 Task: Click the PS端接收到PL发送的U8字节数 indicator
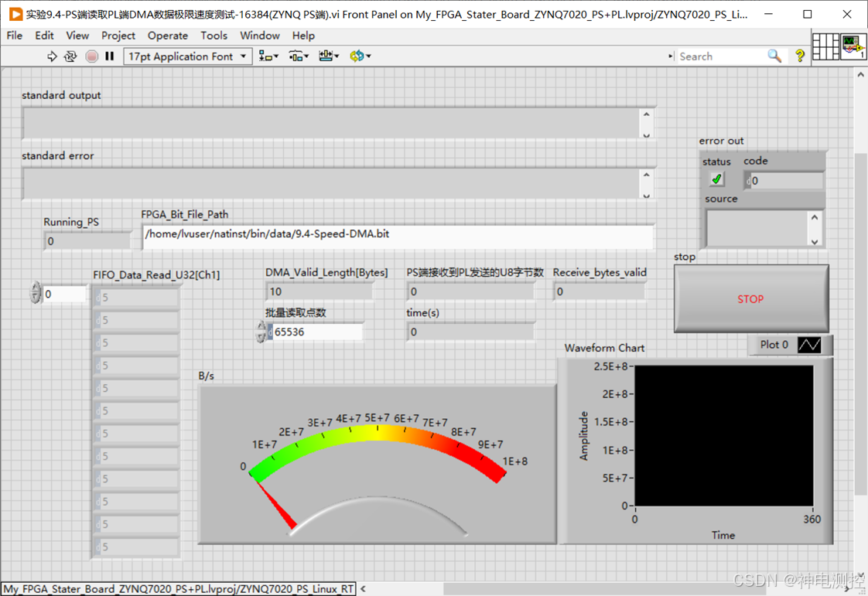click(x=471, y=291)
